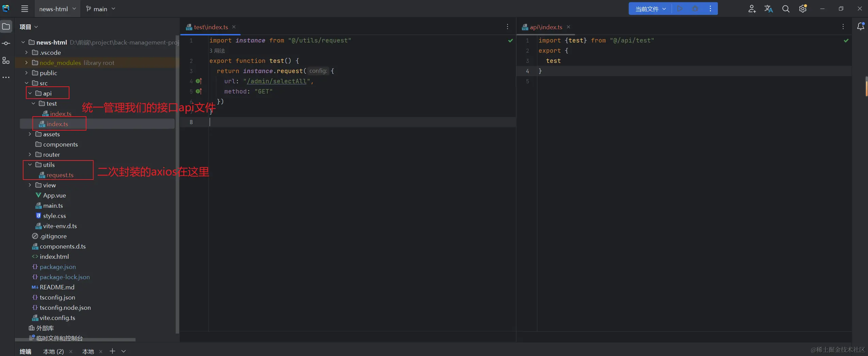
Task: Open IDE settings gear icon
Action: point(803,9)
